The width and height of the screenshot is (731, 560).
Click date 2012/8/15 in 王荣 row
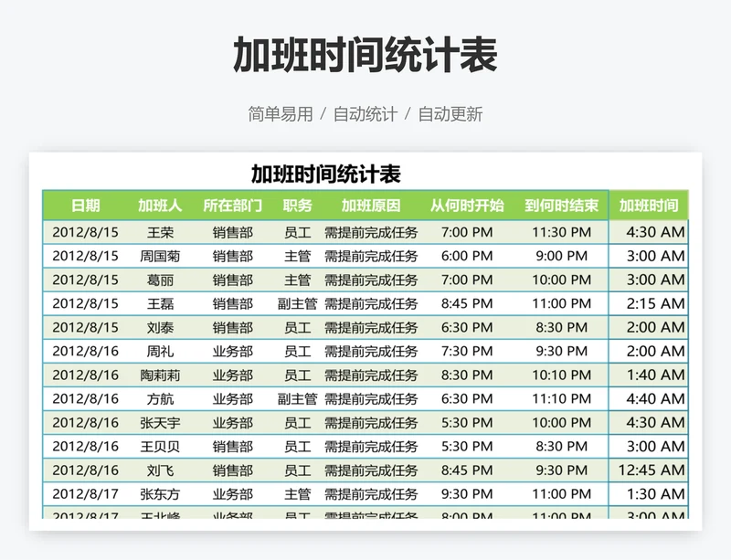85,232
